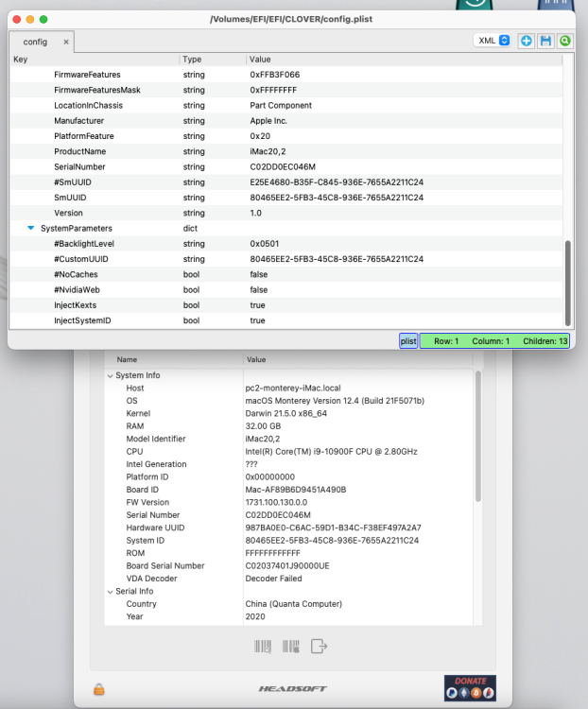The image size is (588, 709).
Task: Click the export arrow icon
Action: click(x=319, y=647)
